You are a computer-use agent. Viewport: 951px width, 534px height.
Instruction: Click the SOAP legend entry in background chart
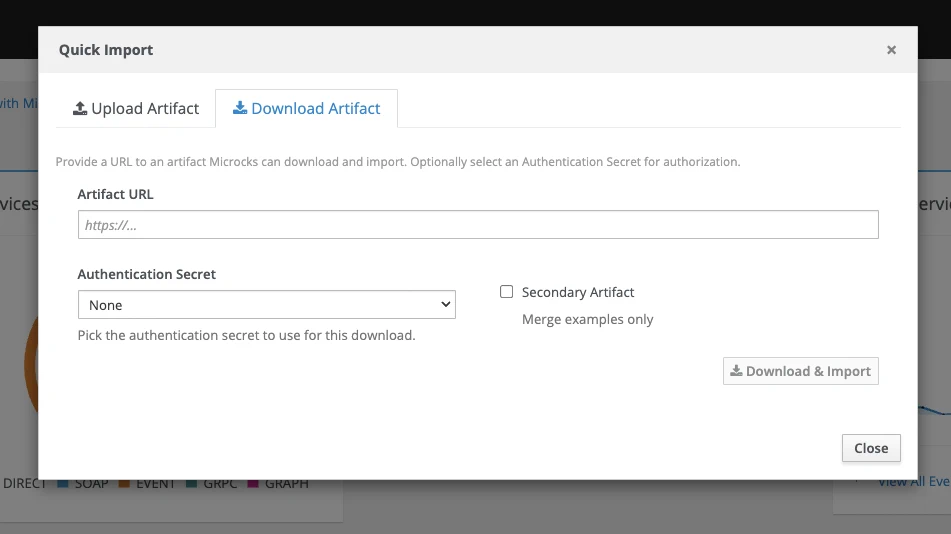pos(83,484)
